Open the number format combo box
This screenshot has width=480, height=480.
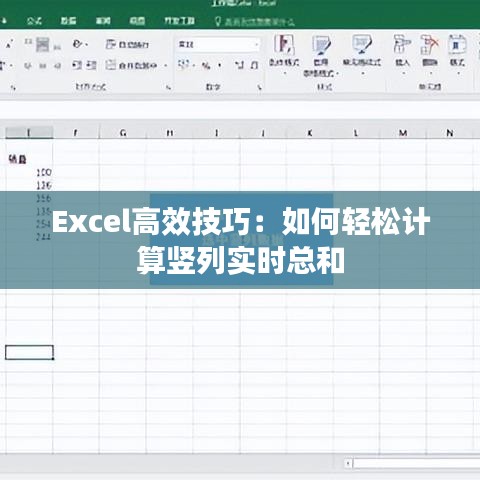click(218, 44)
